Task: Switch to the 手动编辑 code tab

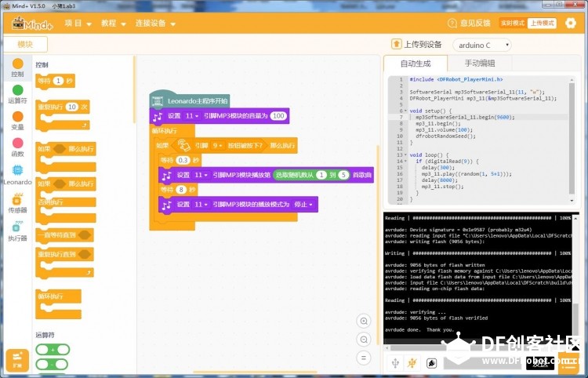Action: point(480,63)
